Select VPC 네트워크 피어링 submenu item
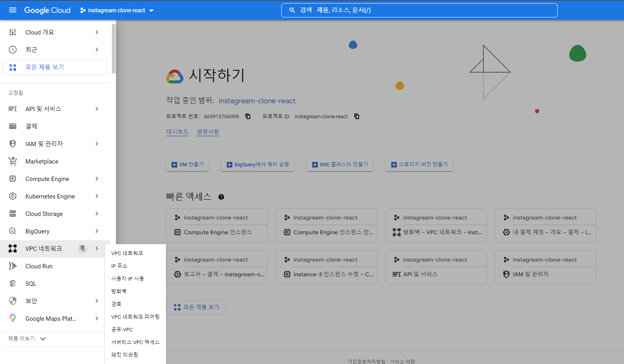 point(135,317)
